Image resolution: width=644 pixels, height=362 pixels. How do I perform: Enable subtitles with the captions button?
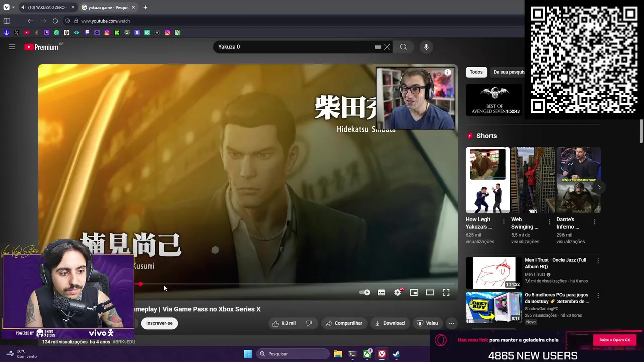382,292
